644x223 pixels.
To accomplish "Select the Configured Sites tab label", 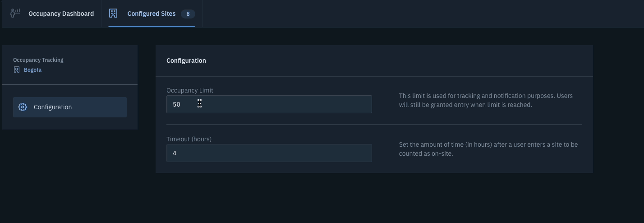I will (152, 14).
